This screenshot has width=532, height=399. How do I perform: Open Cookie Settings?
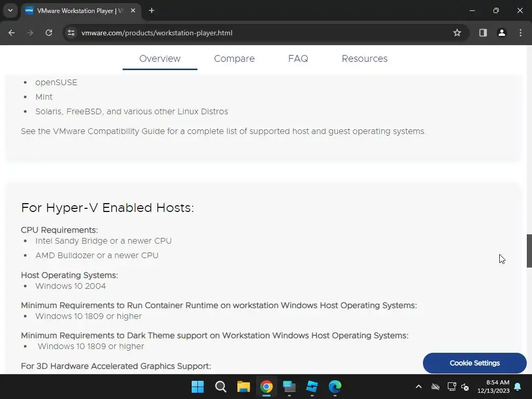click(475, 363)
